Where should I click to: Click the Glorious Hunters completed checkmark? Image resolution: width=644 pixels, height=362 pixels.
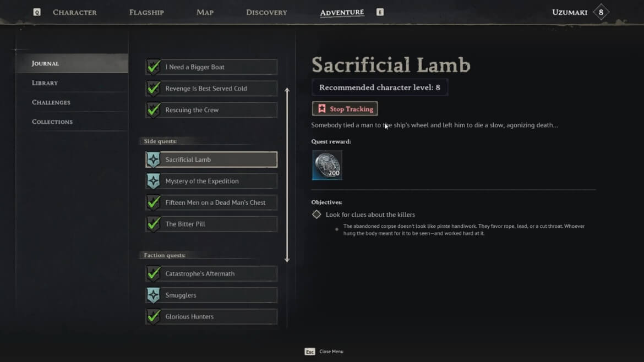point(154,317)
